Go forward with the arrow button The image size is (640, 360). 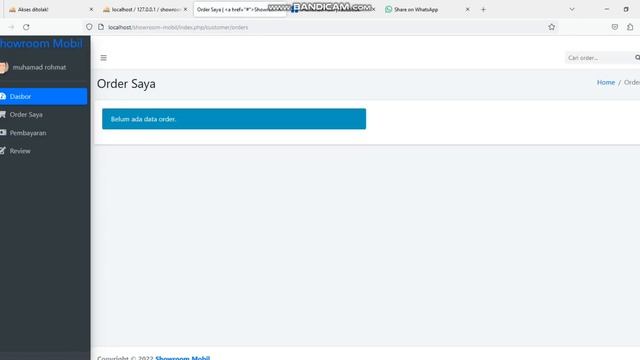[x=11, y=27]
